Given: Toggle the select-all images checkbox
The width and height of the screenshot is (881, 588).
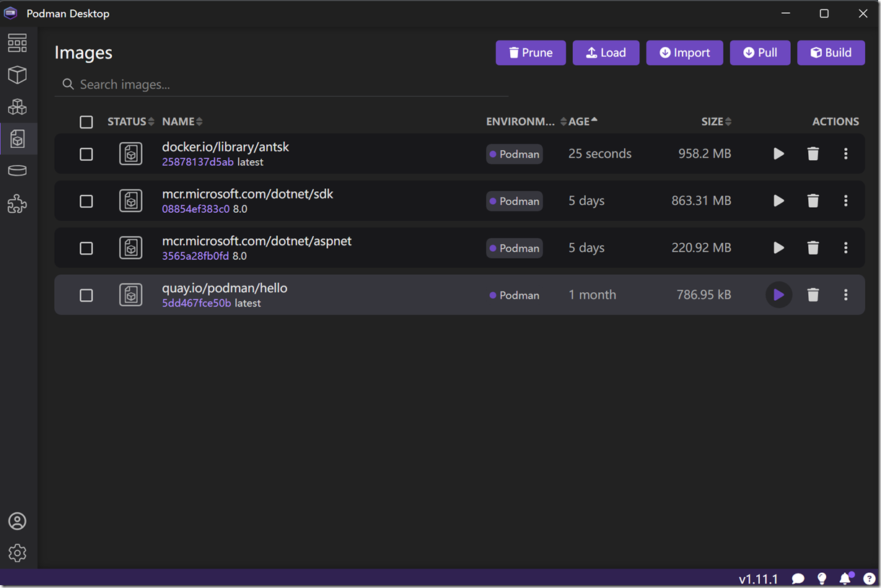Looking at the screenshot, I should click(x=86, y=122).
